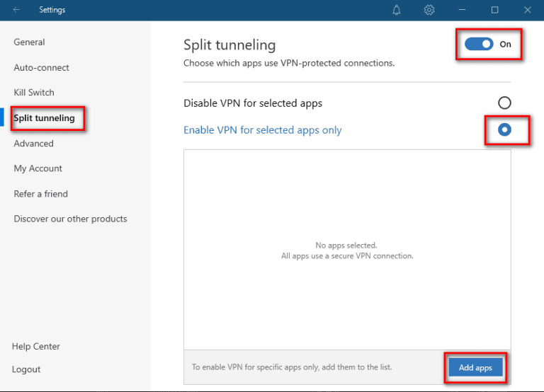Click Refer a friend

(x=40, y=194)
